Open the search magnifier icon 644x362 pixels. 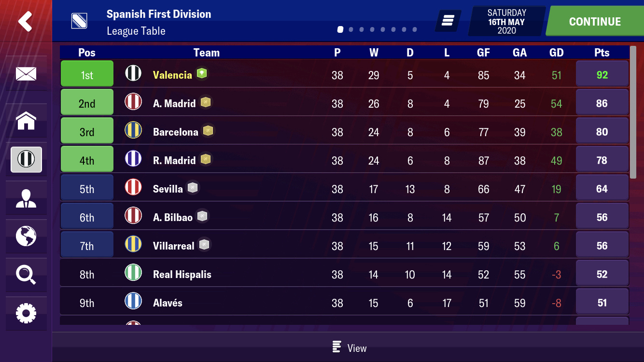pyautogui.click(x=26, y=275)
